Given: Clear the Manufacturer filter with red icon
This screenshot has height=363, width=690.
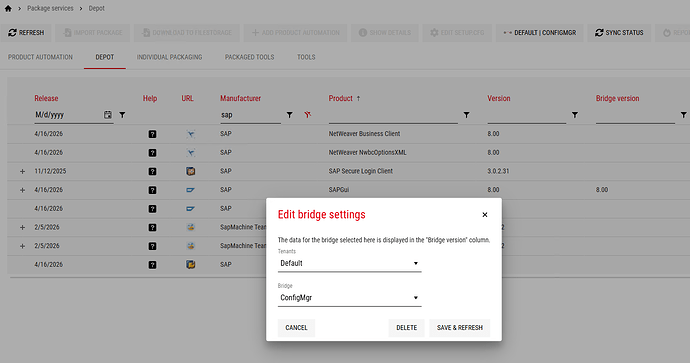Looking at the screenshot, I should pyautogui.click(x=308, y=115).
